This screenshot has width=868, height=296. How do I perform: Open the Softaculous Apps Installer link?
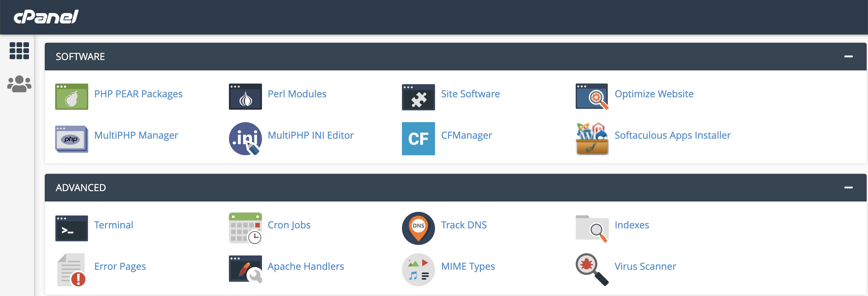pyautogui.click(x=673, y=135)
